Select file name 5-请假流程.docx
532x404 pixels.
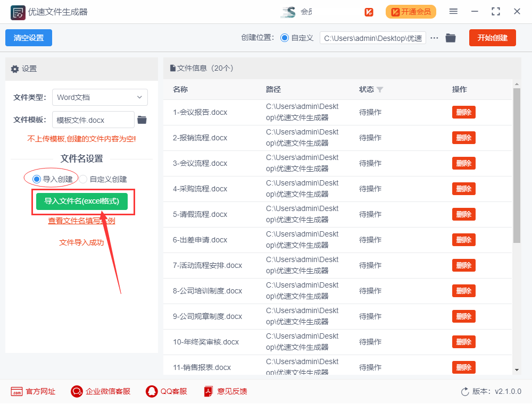tap(200, 214)
